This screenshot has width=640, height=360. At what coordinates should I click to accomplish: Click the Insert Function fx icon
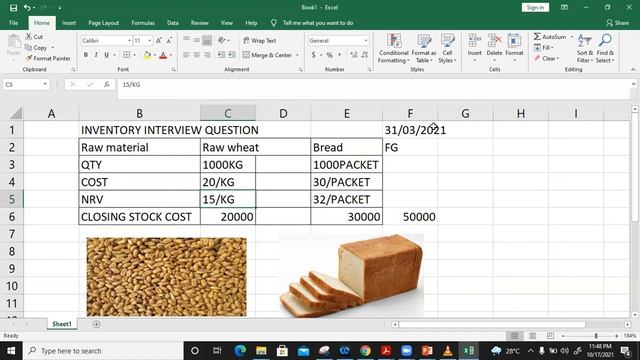click(x=106, y=84)
